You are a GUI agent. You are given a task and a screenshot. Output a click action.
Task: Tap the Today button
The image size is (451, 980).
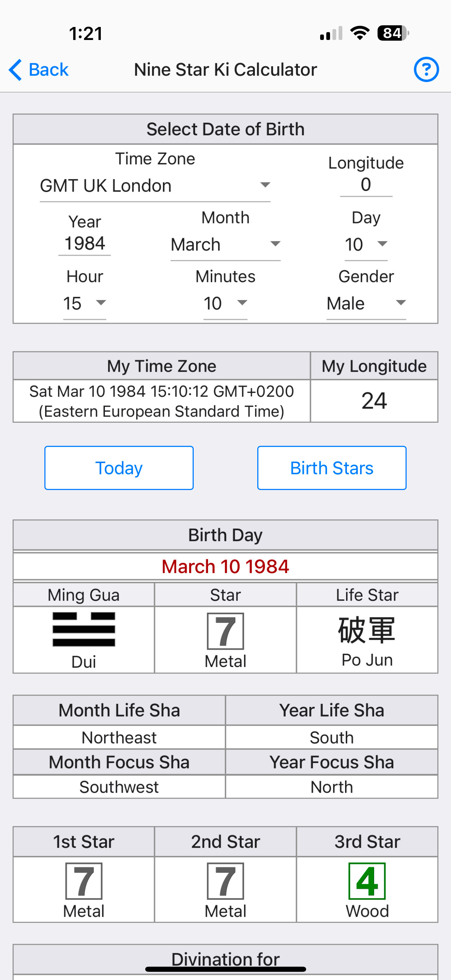119,468
